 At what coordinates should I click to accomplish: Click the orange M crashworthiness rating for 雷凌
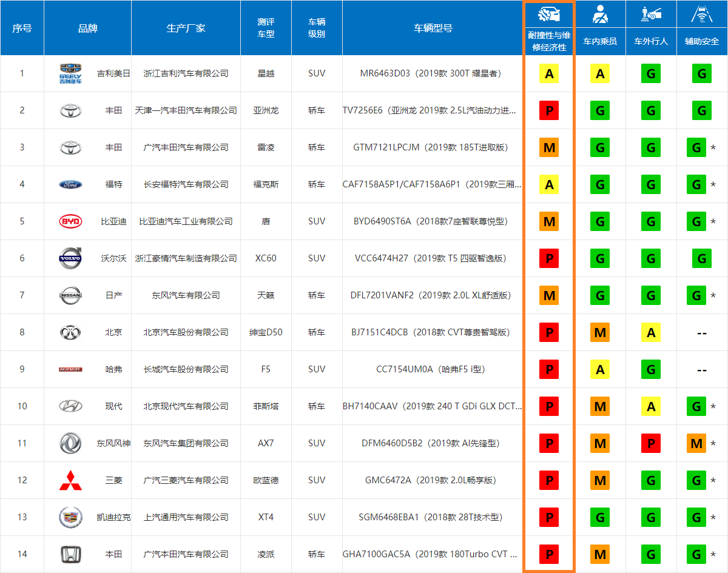click(x=549, y=148)
